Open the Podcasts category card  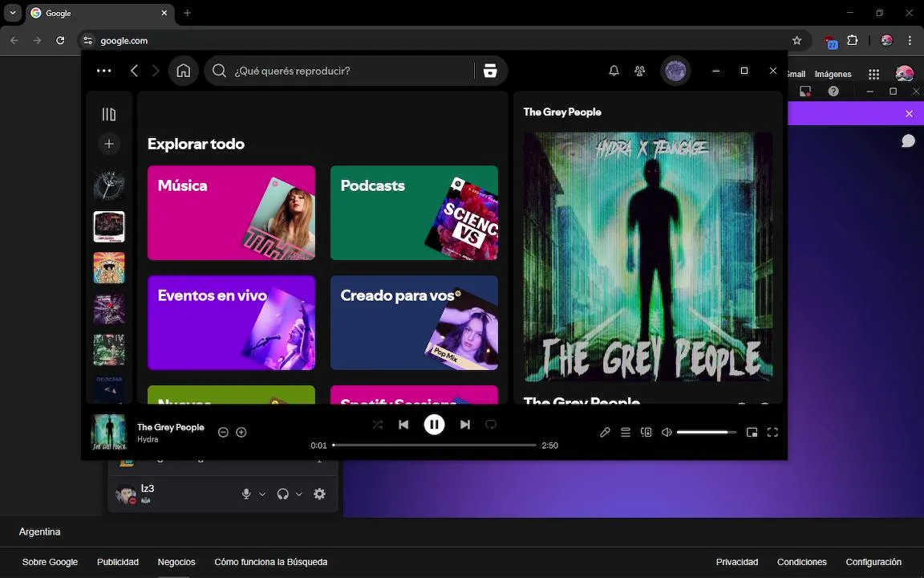point(414,213)
